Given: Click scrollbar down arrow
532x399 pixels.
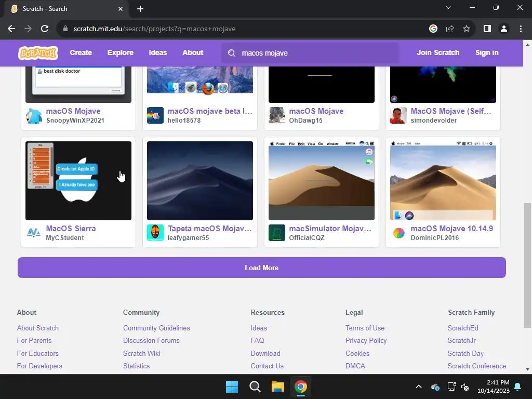Looking at the screenshot, I should click(527, 369).
